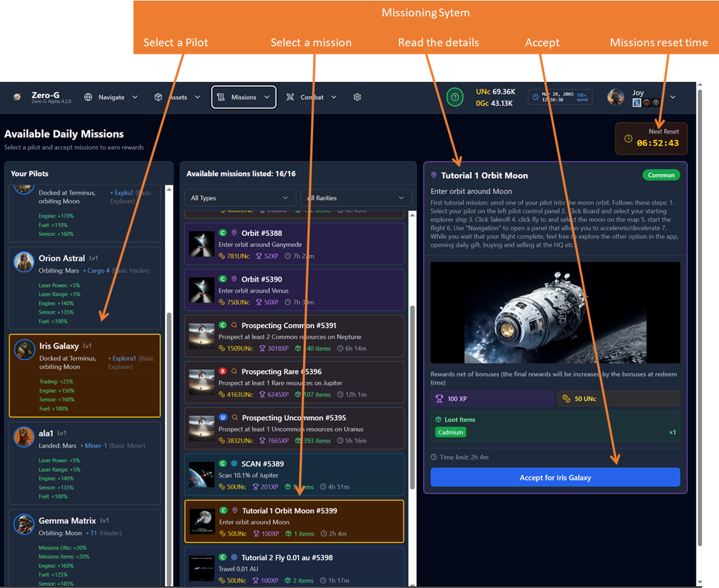This screenshot has height=588, width=719.
Task: Click the space station mission image
Action: click(x=555, y=312)
